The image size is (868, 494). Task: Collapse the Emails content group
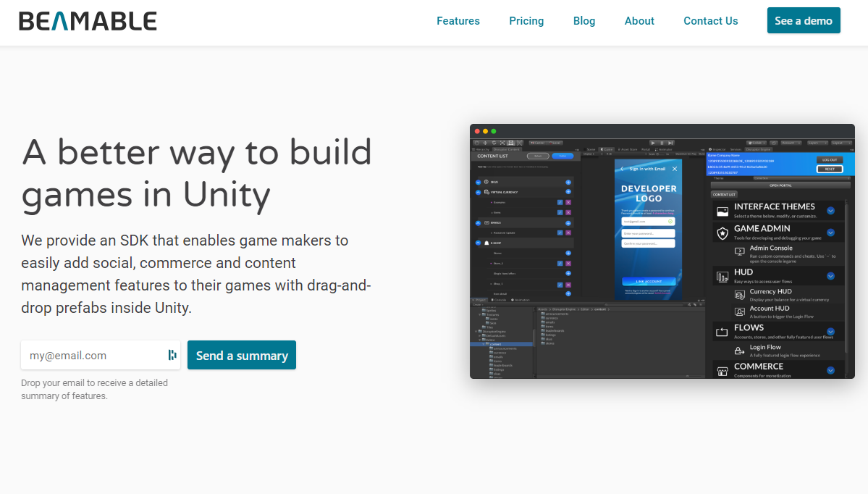[479, 223]
